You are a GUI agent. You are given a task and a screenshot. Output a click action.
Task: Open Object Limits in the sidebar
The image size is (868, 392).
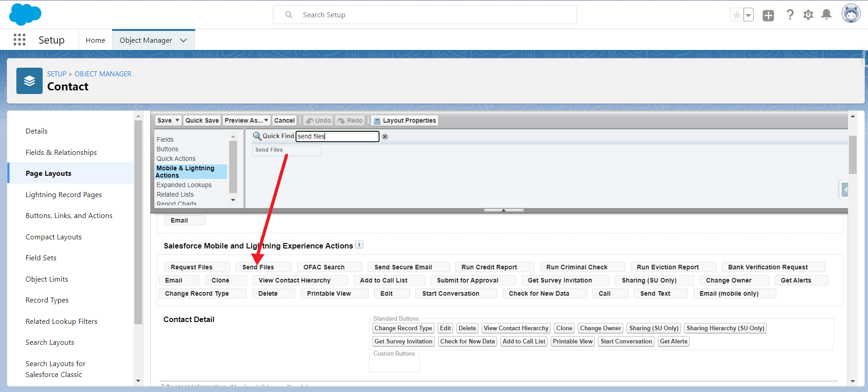(x=47, y=279)
